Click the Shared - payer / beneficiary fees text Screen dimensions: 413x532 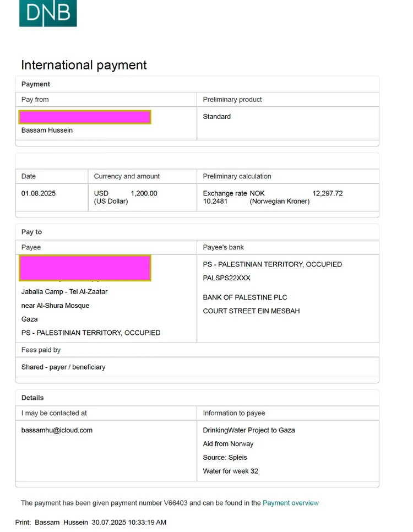point(63,367)
